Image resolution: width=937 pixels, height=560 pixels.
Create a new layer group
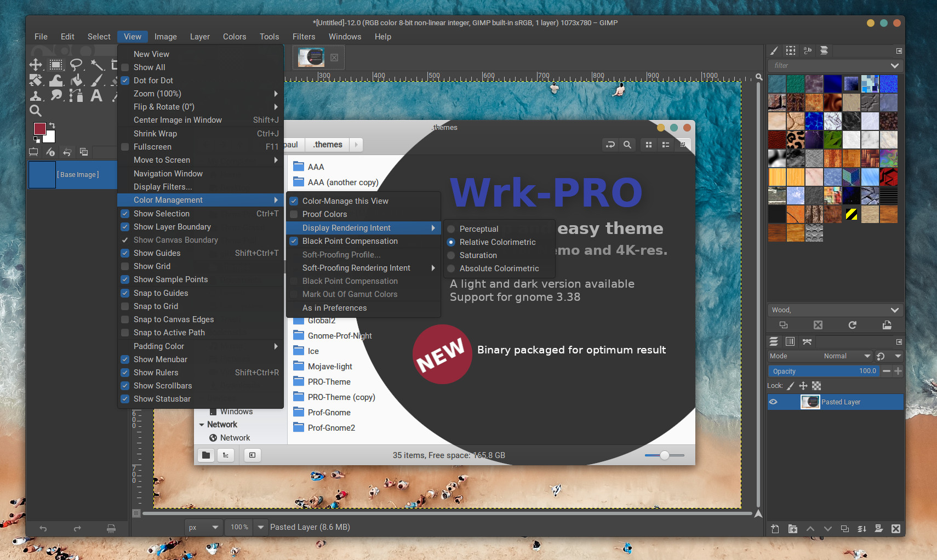click(x=793, y=529)
